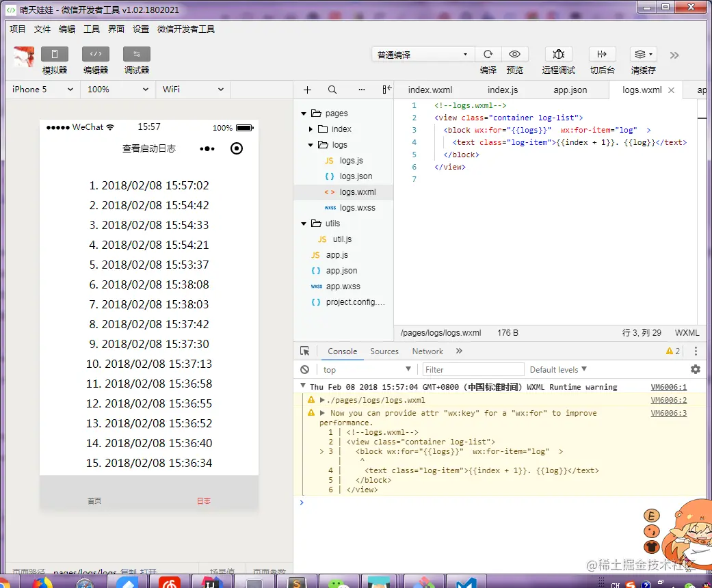Click the user avatar in toolbar
Viewport: 712px width, 588px height.
tap(24, 57)
